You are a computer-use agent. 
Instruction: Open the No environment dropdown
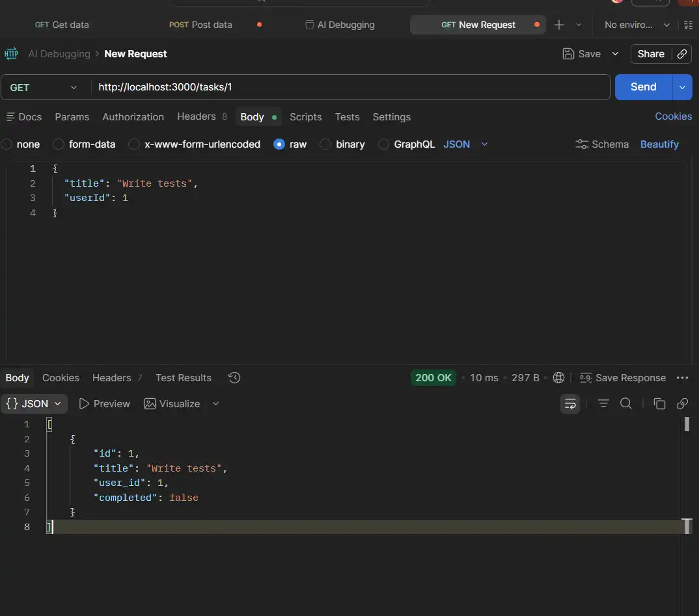(x=637, y=25)
